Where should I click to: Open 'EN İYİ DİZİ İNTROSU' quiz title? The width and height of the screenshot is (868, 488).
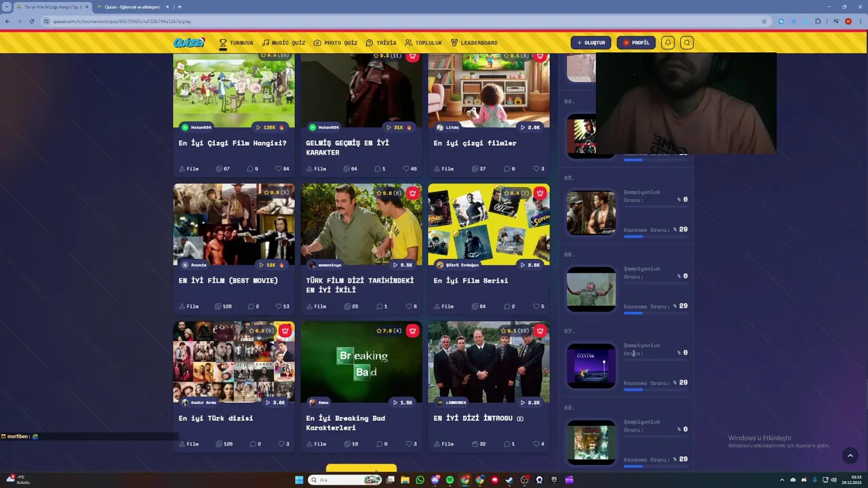[x=478, y=418]
